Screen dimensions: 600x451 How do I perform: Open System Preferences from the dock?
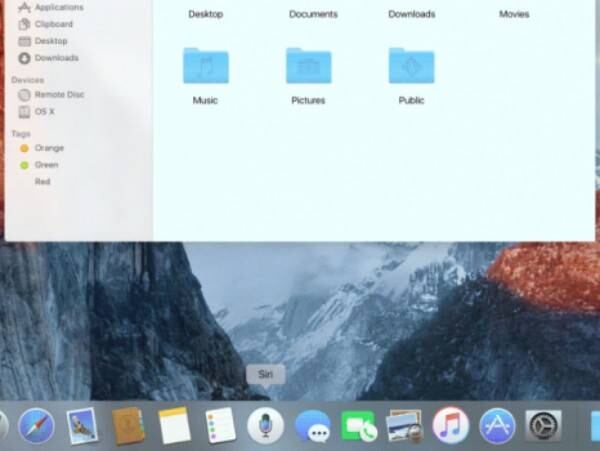click(543, 425)
